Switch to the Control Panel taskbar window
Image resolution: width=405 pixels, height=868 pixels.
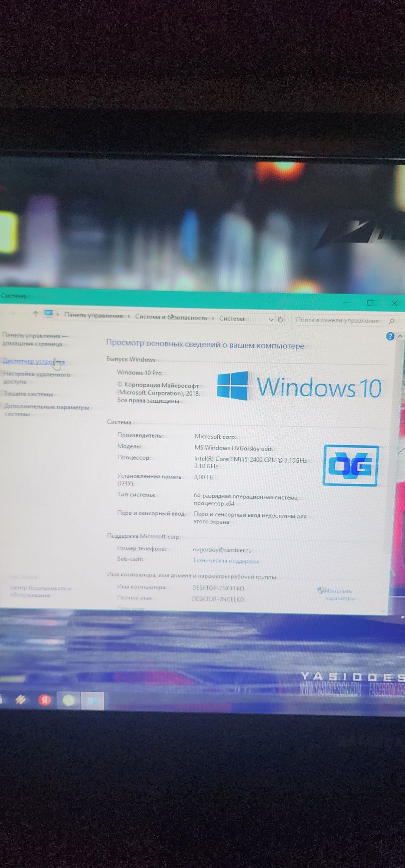[93, 701]
